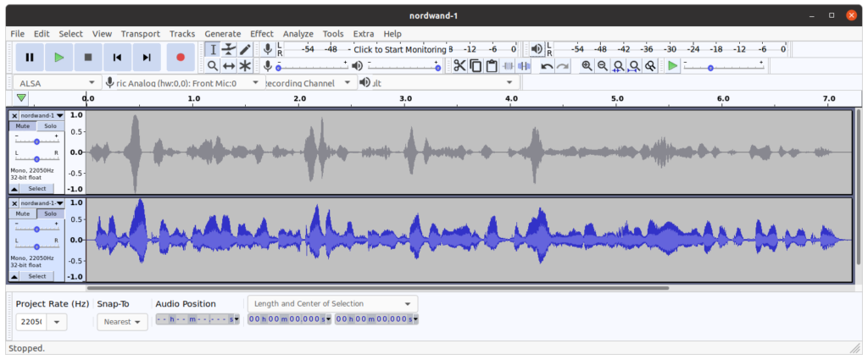The width and height of the screenshot is (868, 360).
Task: Select the Zoom (magnifier) tool
Action: [213, 66]
